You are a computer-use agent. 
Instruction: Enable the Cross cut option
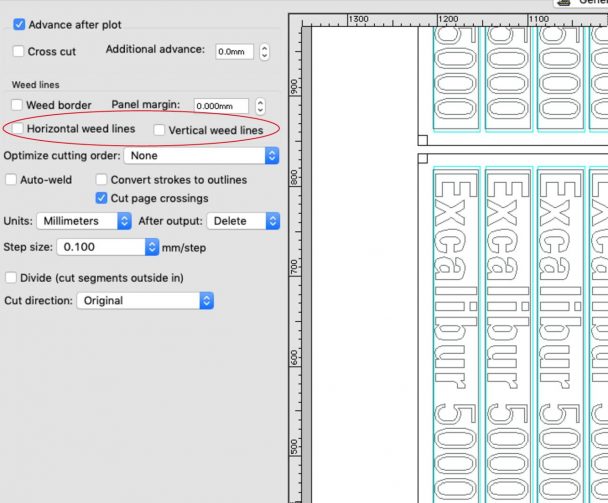click(20, 51)
